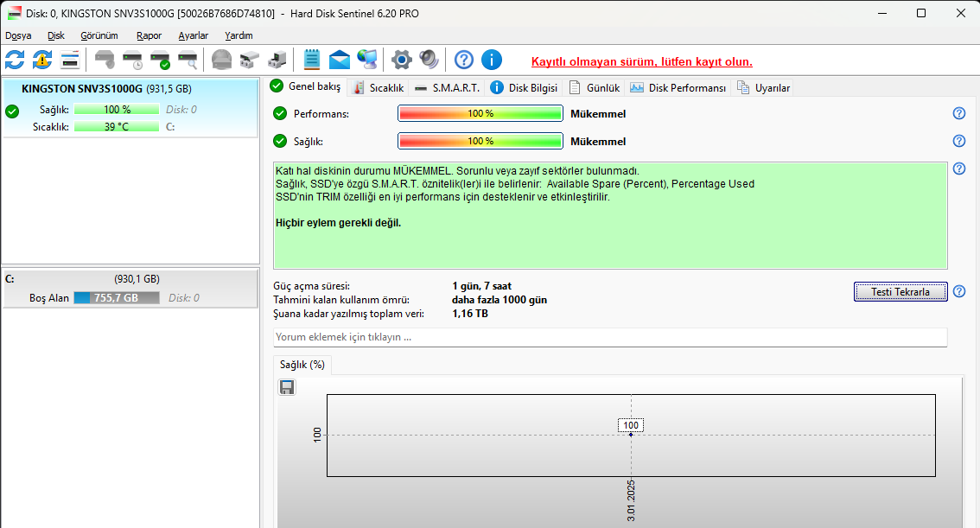This screenshot has width=980, height=528.
Task: Click the computer tower with binoculars icon
Action: 277,60
